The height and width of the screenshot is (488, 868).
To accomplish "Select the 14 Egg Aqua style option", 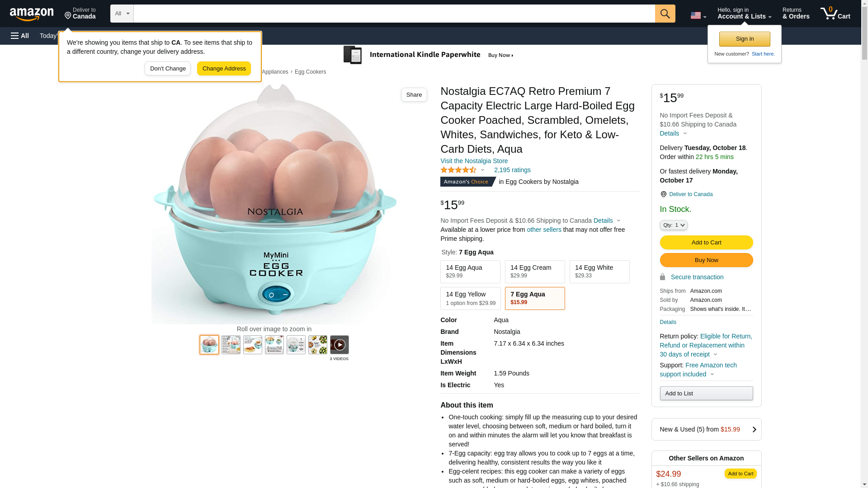I will pyautogui.click(x=470, y=272).
